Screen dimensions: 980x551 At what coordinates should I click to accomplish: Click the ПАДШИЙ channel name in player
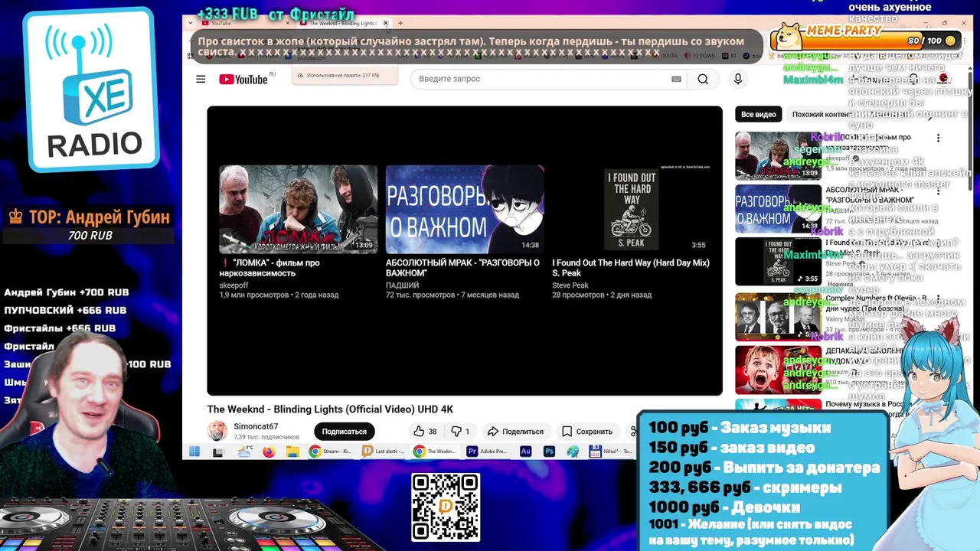click(x=402, y=285)
